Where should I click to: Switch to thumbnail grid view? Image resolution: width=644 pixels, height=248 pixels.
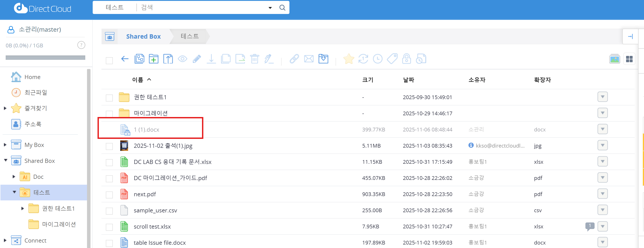click(x=629, y=59)
